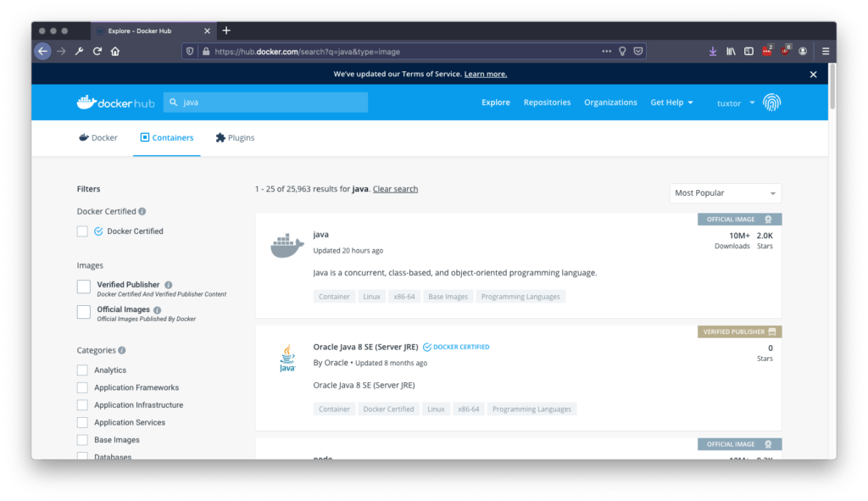Screen dimensions: 868x501
Task: Click the shield tracking protection icon
Action: pos(190,52)
